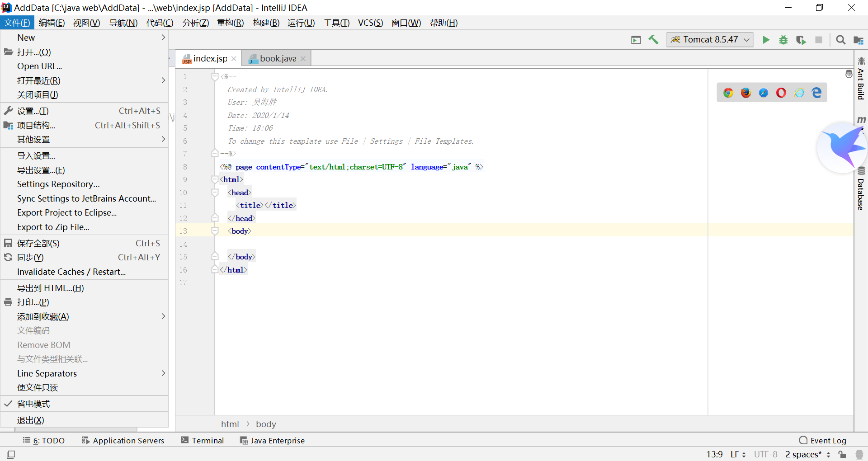Preview page in Edge browser

[816, 93]
